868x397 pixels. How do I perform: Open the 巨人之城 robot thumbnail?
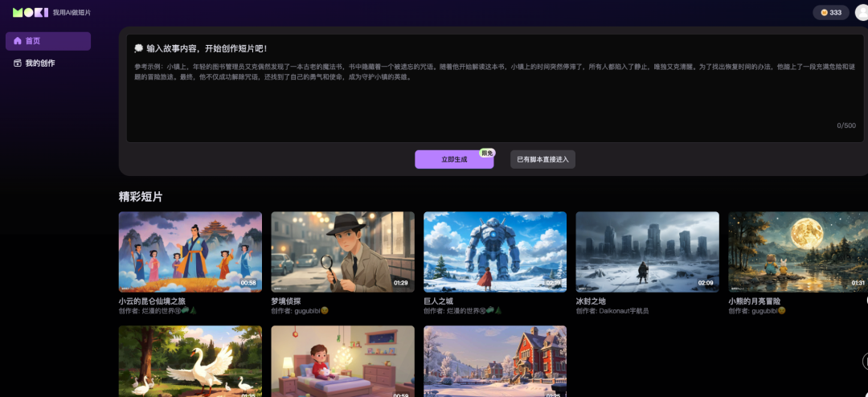(495, 252)
